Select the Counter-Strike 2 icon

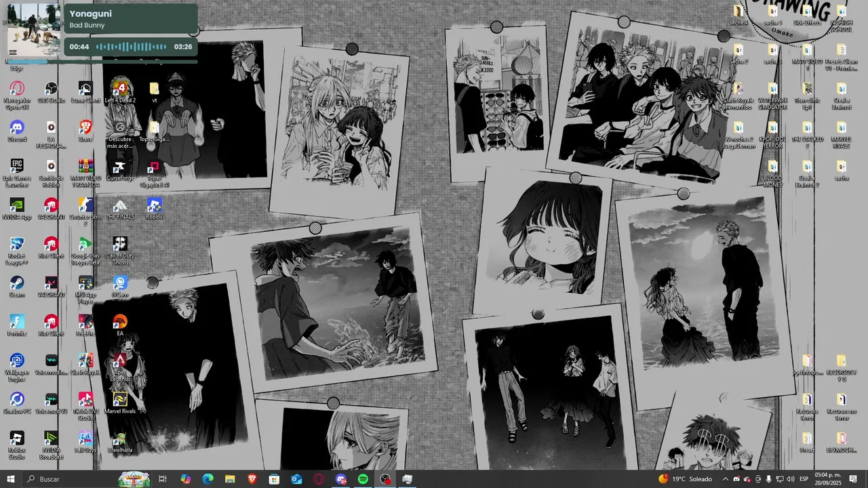(85, 212)
